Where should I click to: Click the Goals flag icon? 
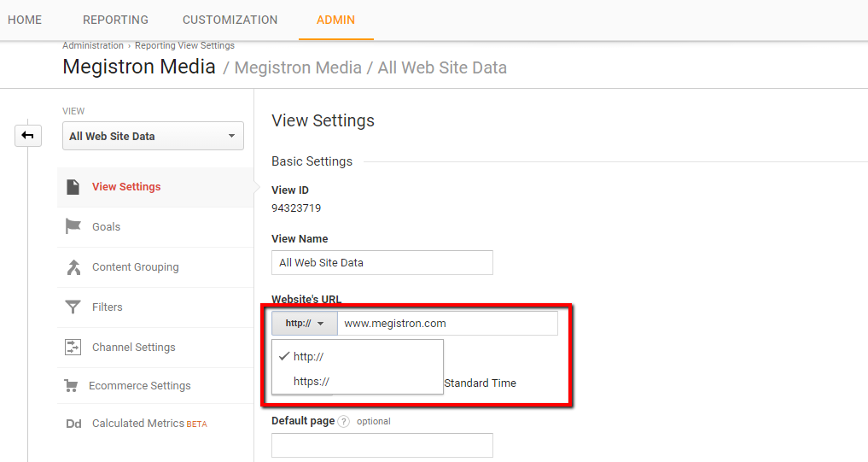tap(73, 226)
